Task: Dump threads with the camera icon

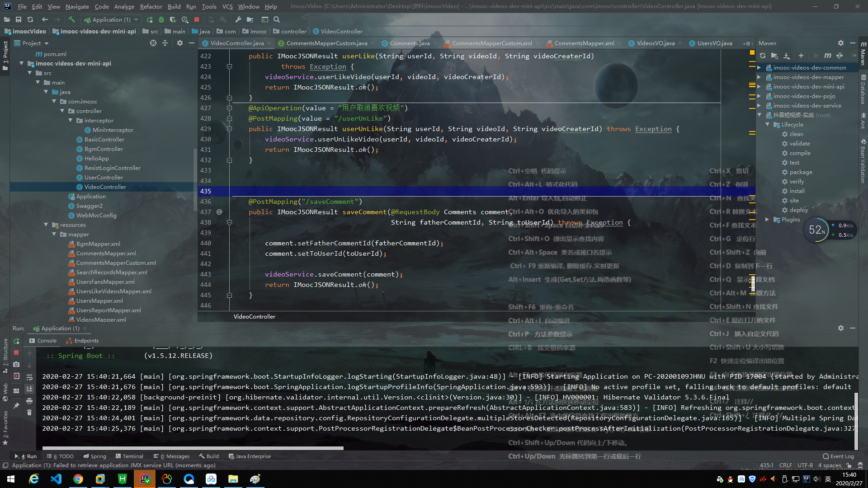Action: pyautogui.click(x=16, y=364)
